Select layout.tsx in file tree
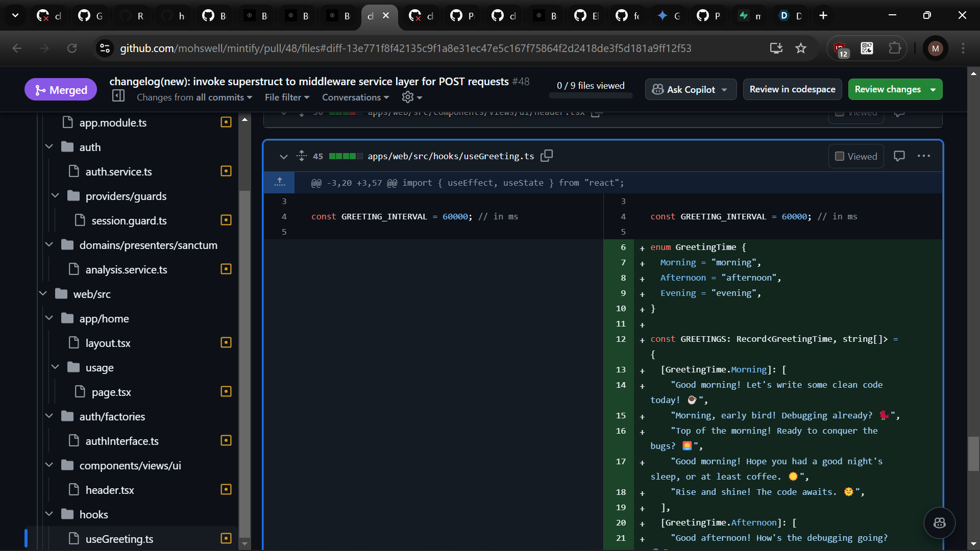The width and height of the screenshot is (980, 551). (x=108, y=343)
